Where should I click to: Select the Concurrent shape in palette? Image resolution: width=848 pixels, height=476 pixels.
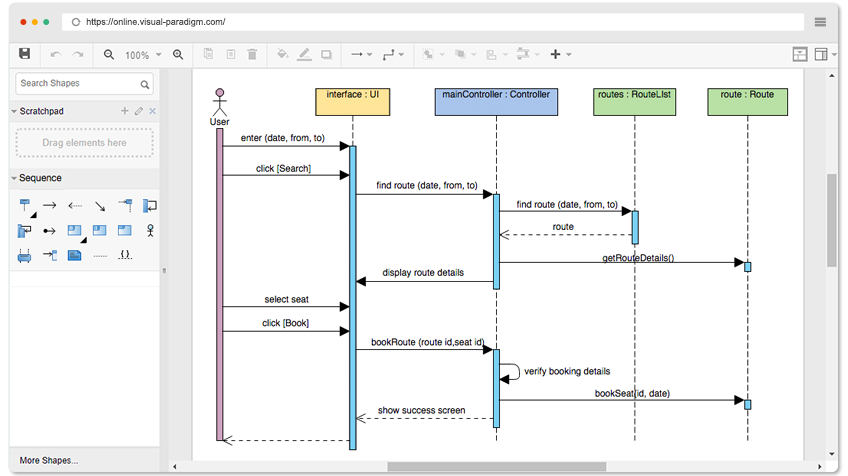tap(24, 255)
